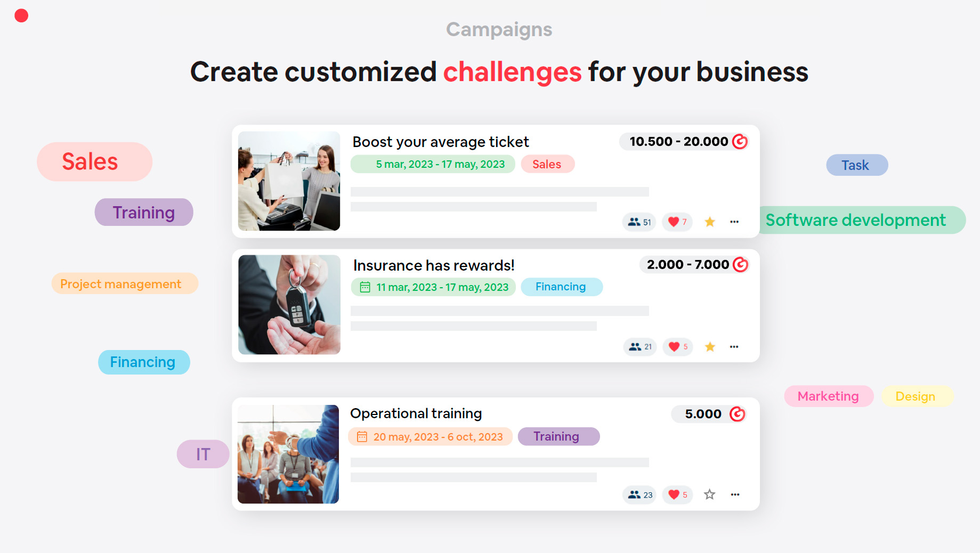Click the participants icon on Operational training card

click(634, 495)
